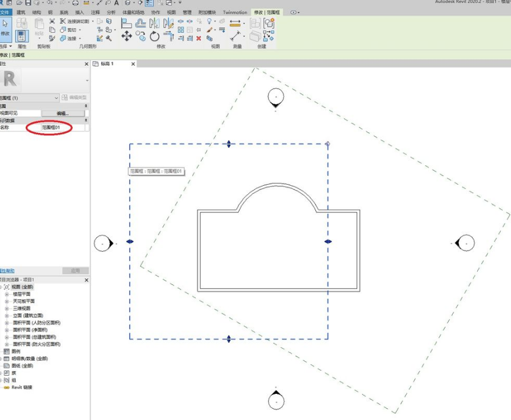Click the Properties palette ribbon button
The image size is (511, 420).
point(22,36)
